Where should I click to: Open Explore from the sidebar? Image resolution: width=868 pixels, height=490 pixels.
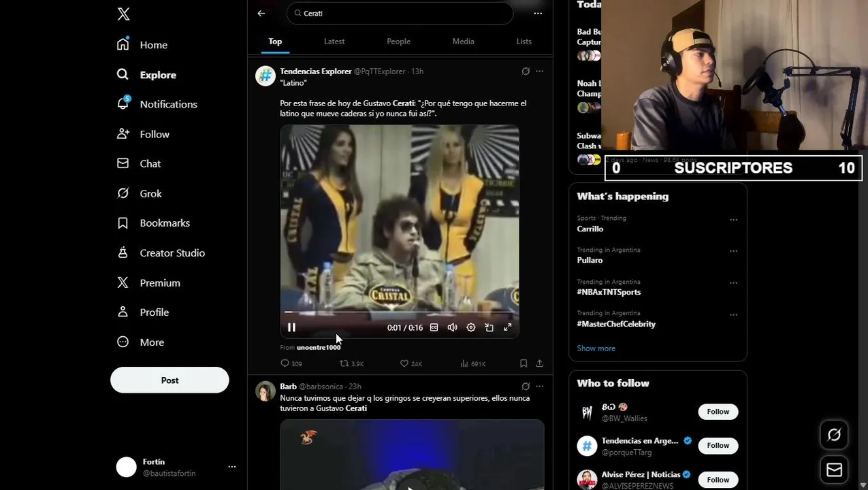coord(146,75)
